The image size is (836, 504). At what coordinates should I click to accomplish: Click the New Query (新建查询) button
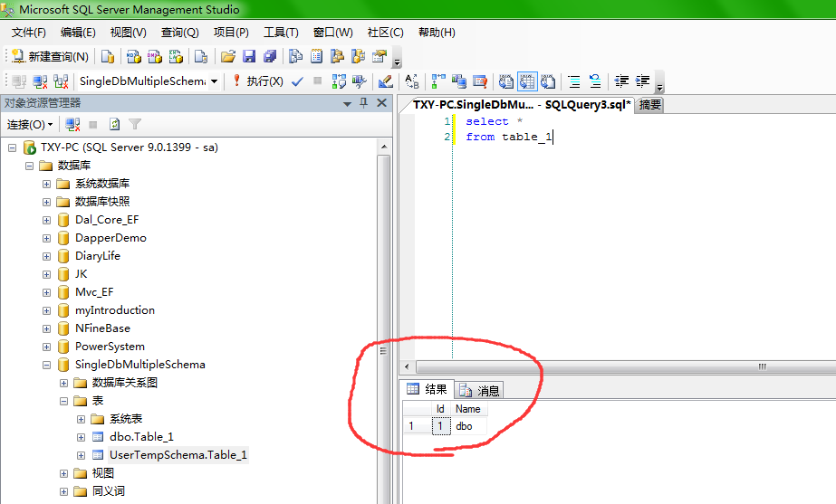point(50,56)
